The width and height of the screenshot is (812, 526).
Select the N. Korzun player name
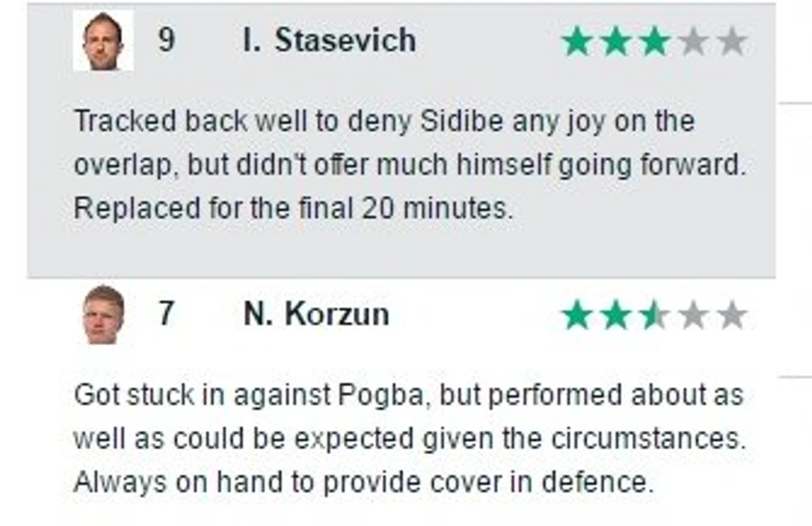tap(316, 314)
